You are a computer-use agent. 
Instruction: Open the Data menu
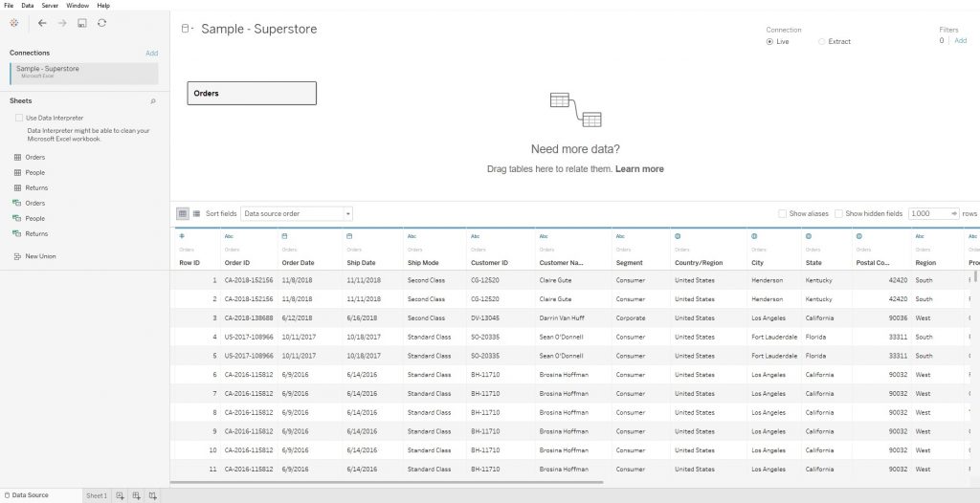28,5
